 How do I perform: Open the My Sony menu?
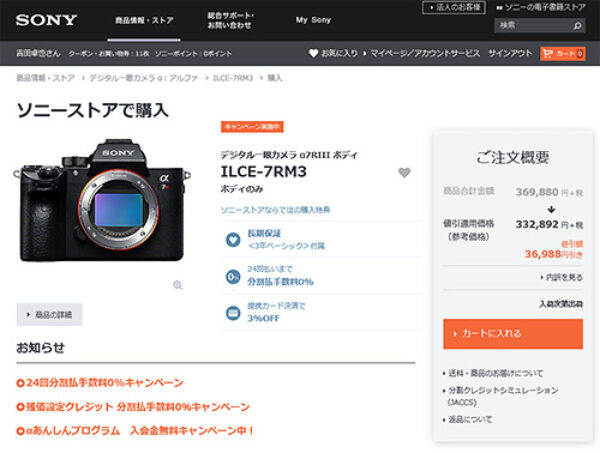tap(315, 20)
